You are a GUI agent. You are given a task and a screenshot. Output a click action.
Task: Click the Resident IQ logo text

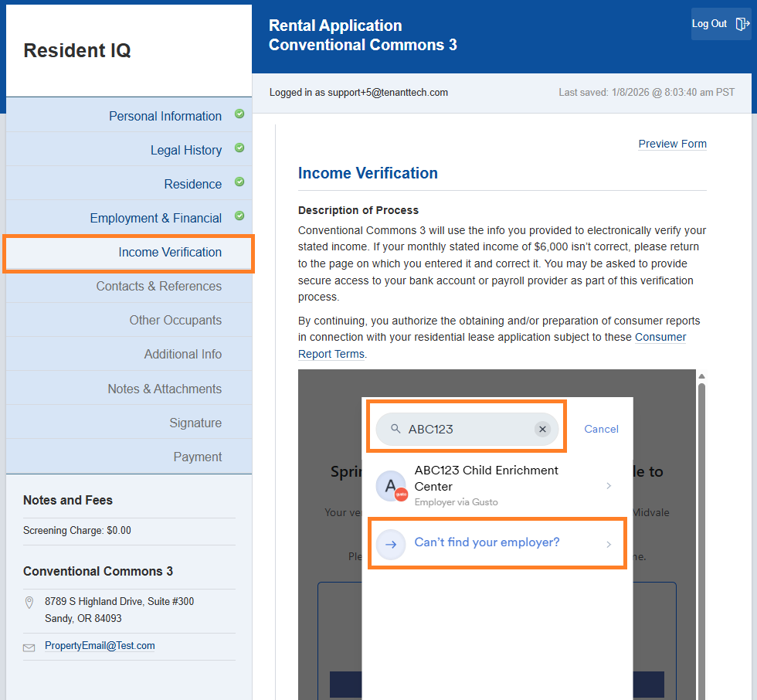[77, 51]
